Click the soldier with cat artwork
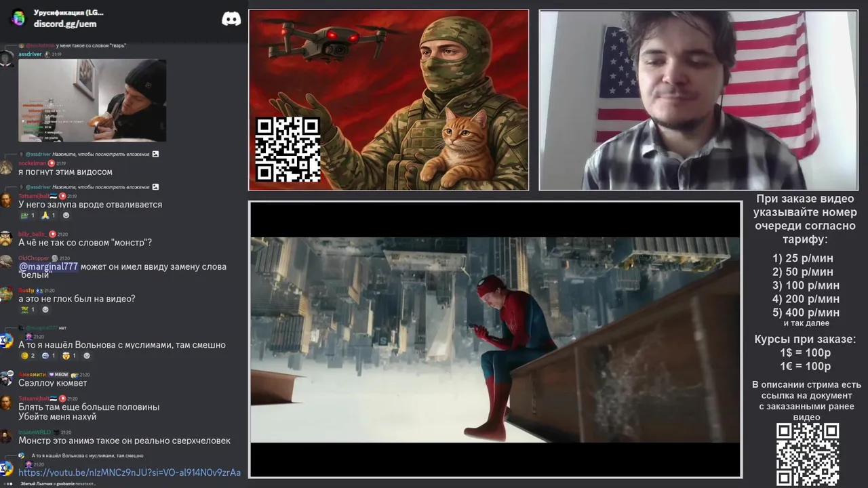Screen dimensions: 868x488 pos(389,100)
